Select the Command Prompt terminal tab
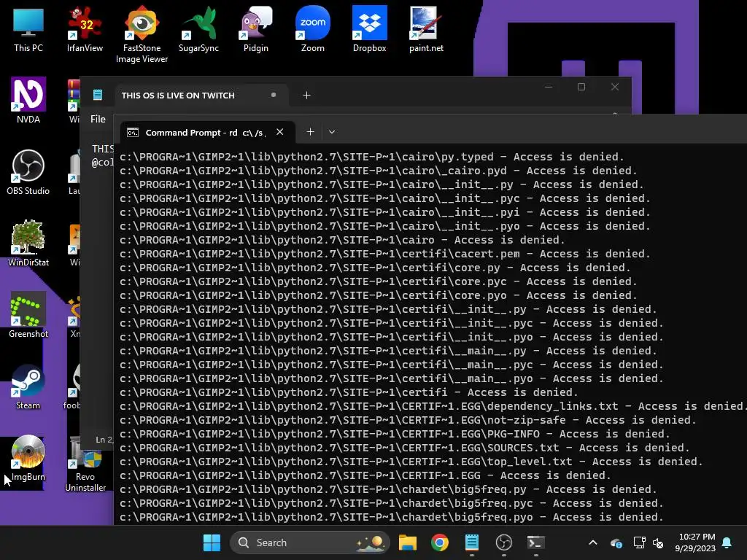Viewport: 747px width, 560px height. 207,133
